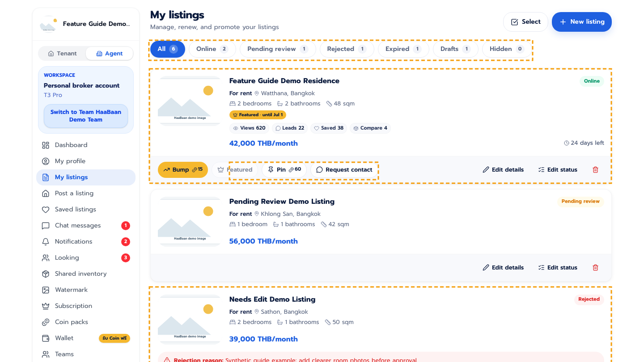Click the yellow free Coin badge near Wallet
644x362 pixels.
pos(114,338)
